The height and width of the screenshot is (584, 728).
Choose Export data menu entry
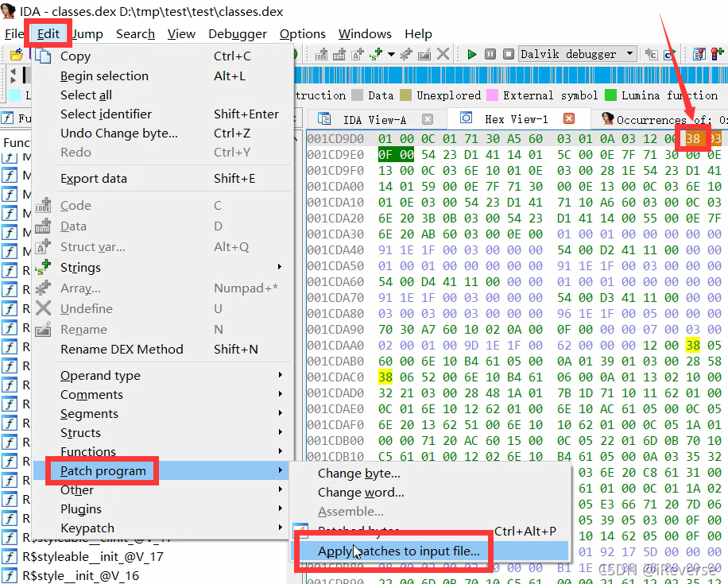point(162,178)
